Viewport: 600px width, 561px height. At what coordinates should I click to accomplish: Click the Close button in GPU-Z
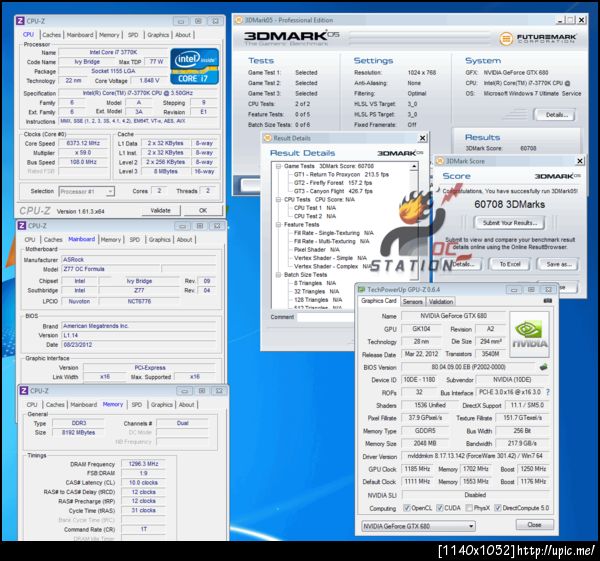(534, 525)
